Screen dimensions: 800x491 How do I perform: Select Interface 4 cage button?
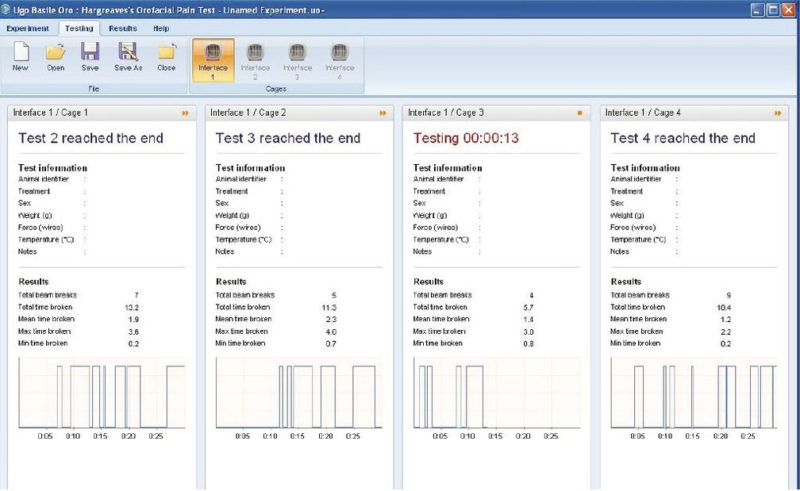(340, 60)
